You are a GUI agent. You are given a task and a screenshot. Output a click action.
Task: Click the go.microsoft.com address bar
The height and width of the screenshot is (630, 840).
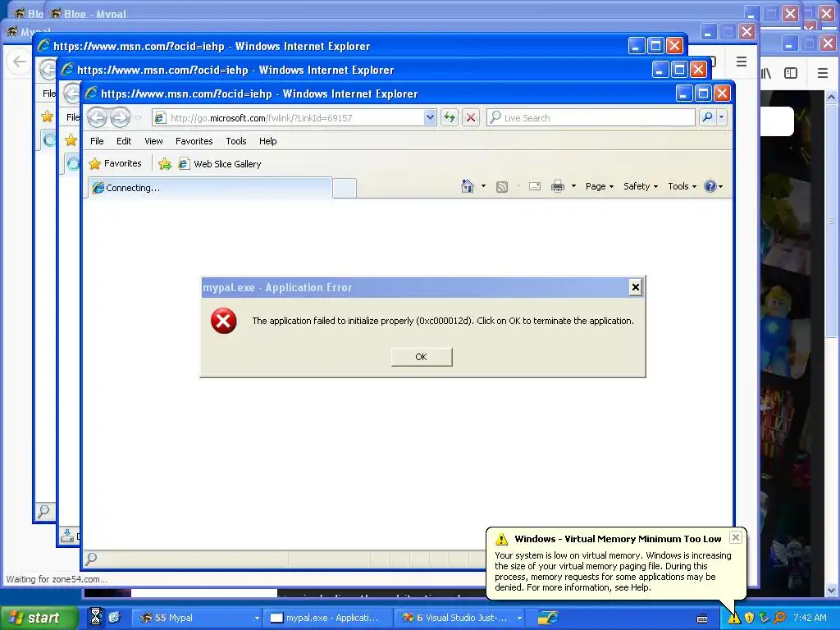pos(294,118)
